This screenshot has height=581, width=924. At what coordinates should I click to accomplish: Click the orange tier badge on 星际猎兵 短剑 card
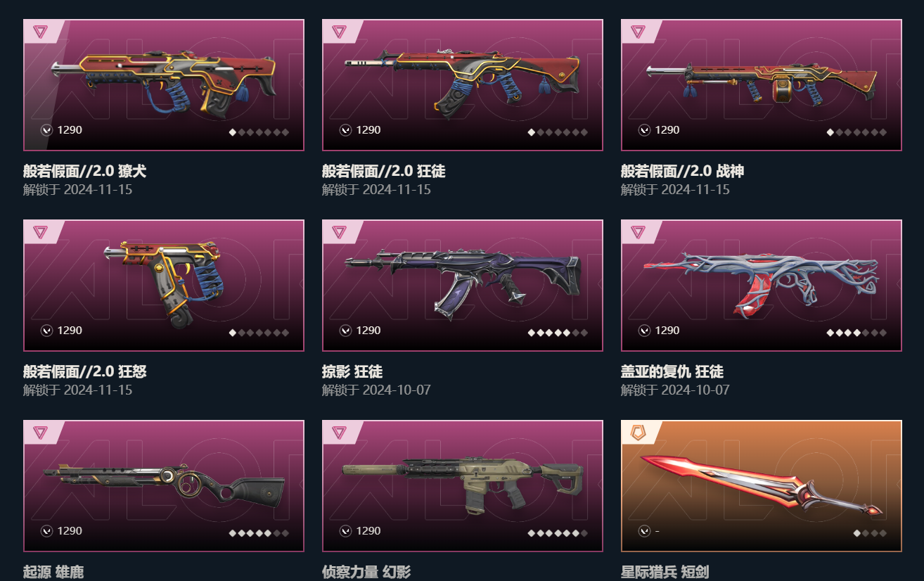coord(638,433)
